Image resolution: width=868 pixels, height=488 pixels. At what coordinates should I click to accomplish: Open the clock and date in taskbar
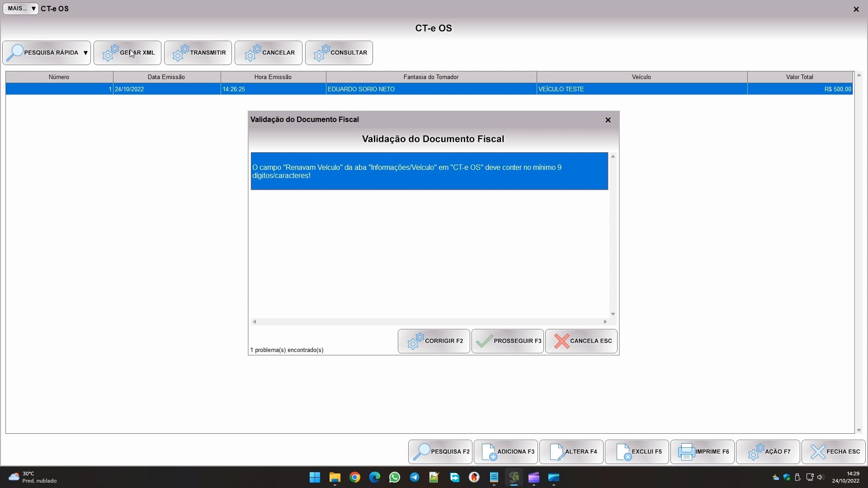coord(846,478)
